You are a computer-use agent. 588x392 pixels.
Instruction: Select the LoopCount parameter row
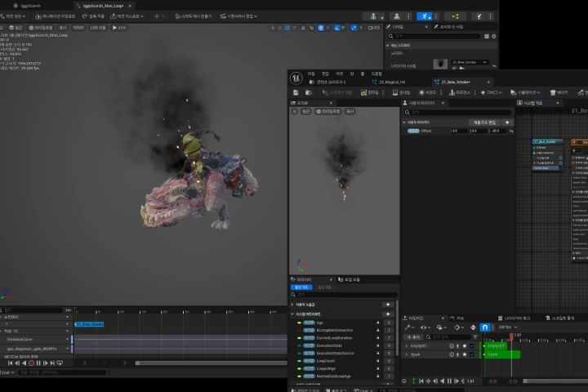[x=342, y=361]
